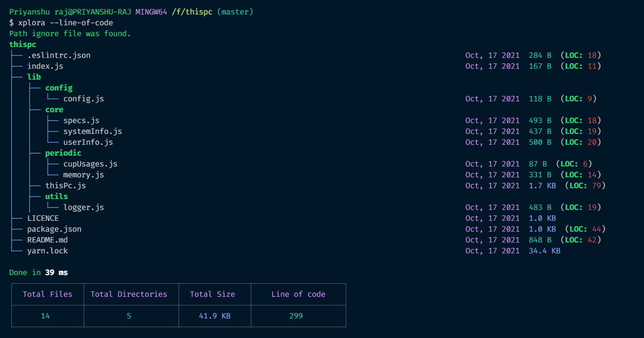Click the total files value 14
The width and height of the screenshot is (644, 338).
click(x=45, y=316)
